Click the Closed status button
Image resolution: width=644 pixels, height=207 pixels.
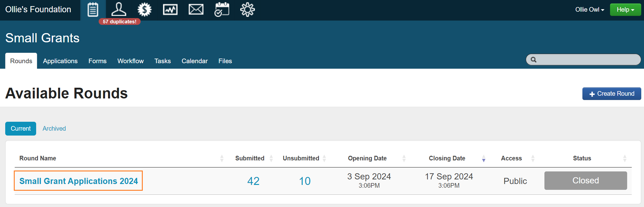(585, 181)
